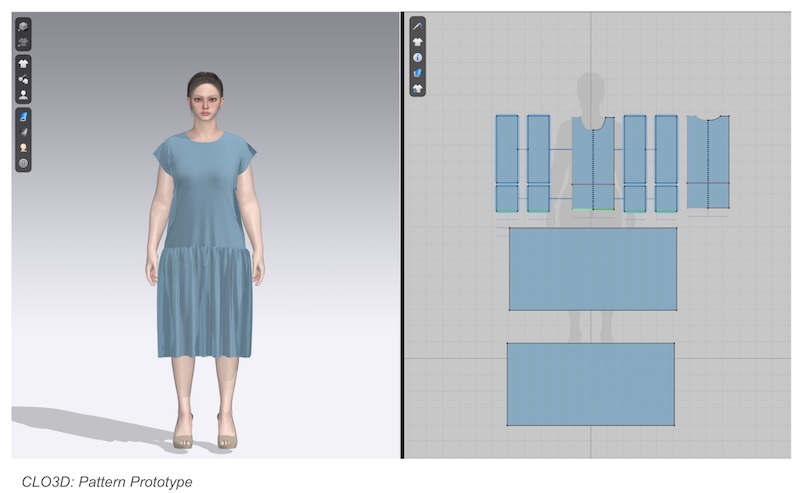800x493 pixels.
Task: Select the leftmost narrow sleeve panel pattern
Action: coord(507,160)
